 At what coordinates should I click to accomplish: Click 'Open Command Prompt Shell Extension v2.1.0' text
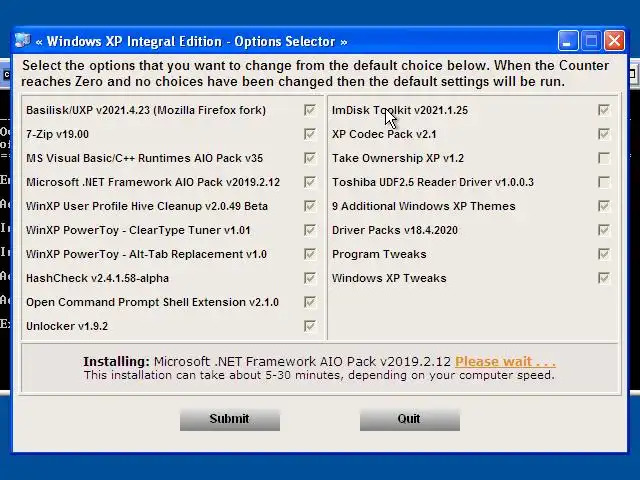[152, 302]
